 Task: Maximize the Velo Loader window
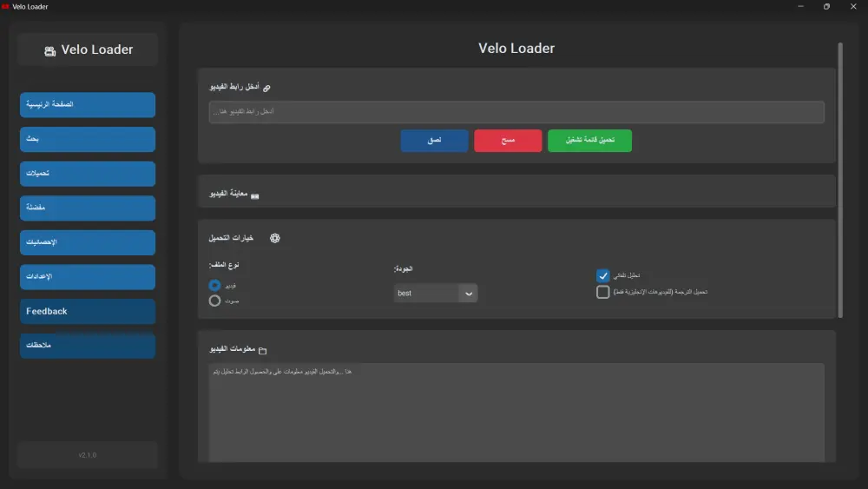pos(826,7)
